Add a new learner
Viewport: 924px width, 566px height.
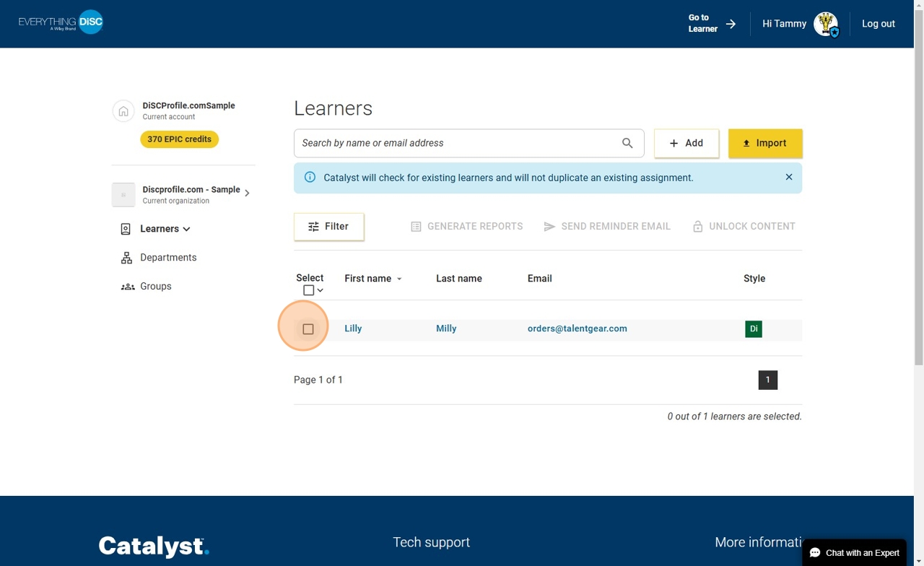687,143
